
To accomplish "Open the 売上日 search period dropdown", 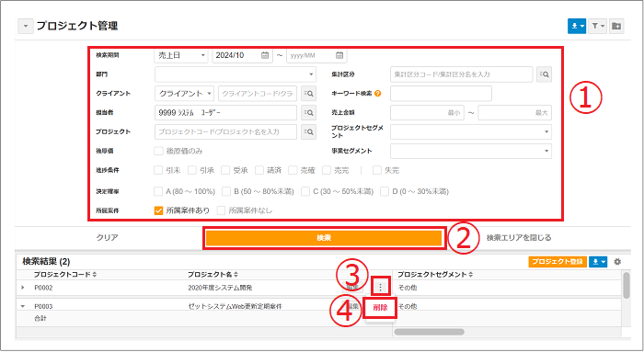I will (181, 55).
